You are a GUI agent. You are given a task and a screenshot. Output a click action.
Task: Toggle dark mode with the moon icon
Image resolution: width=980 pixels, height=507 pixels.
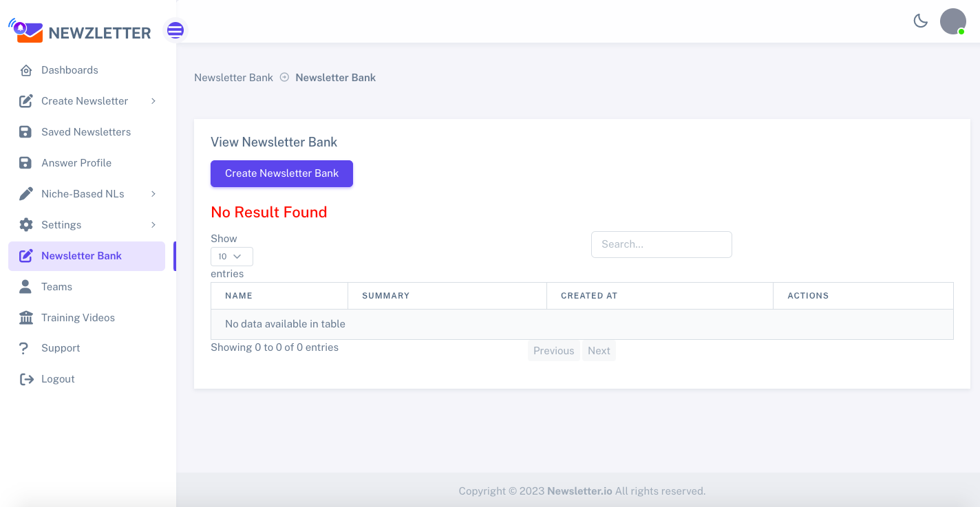(921, 21)
